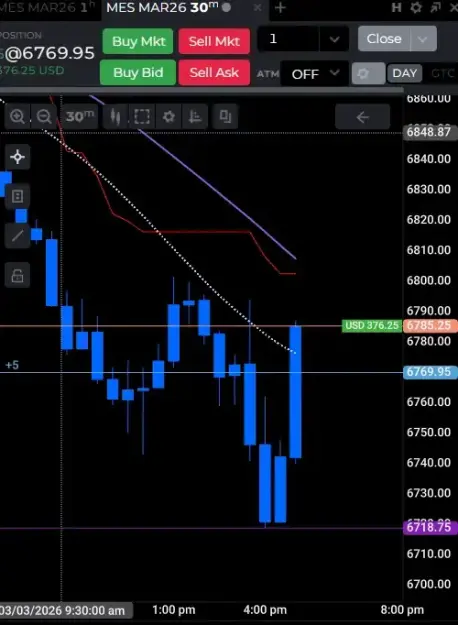Click the Buy Mkt button
Image resolution: width=458 pixels, height=625 pixels.
[x=138, y=41]
